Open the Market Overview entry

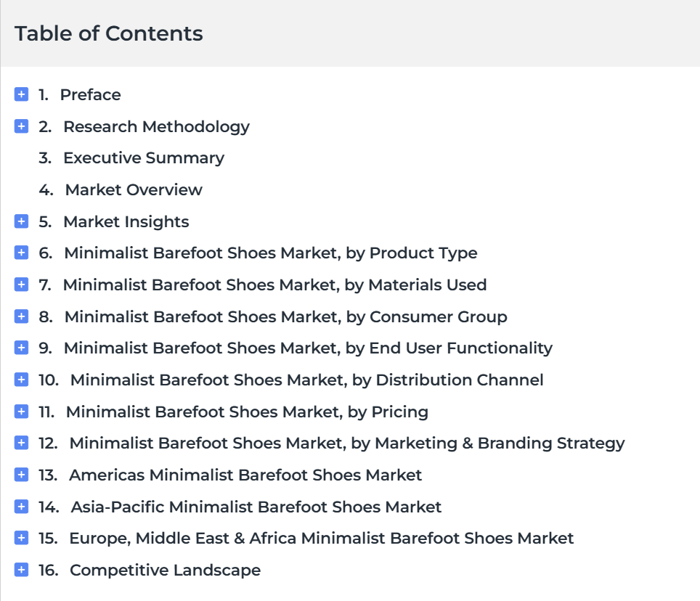click(x=134, y=189)
